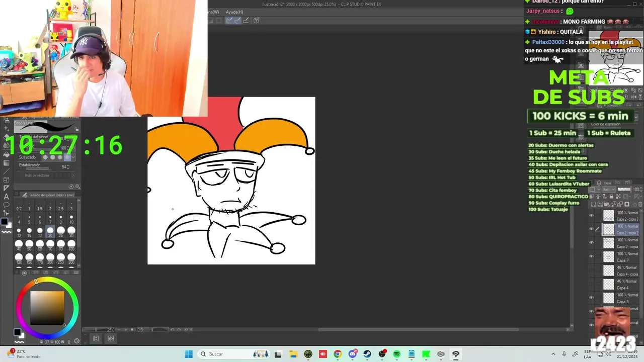Open File Explorer from the taskbar
This screenshot has width=644, height=362.
(293, 354)
